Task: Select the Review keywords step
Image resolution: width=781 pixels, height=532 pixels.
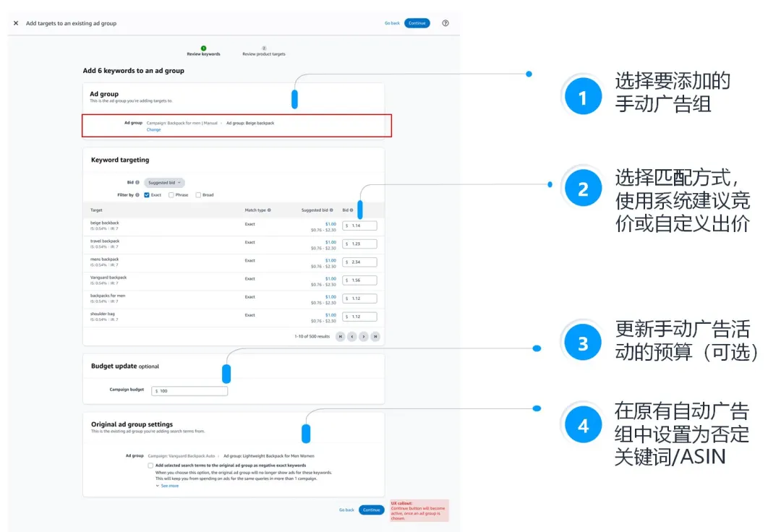Action: [x=203, y=51]
